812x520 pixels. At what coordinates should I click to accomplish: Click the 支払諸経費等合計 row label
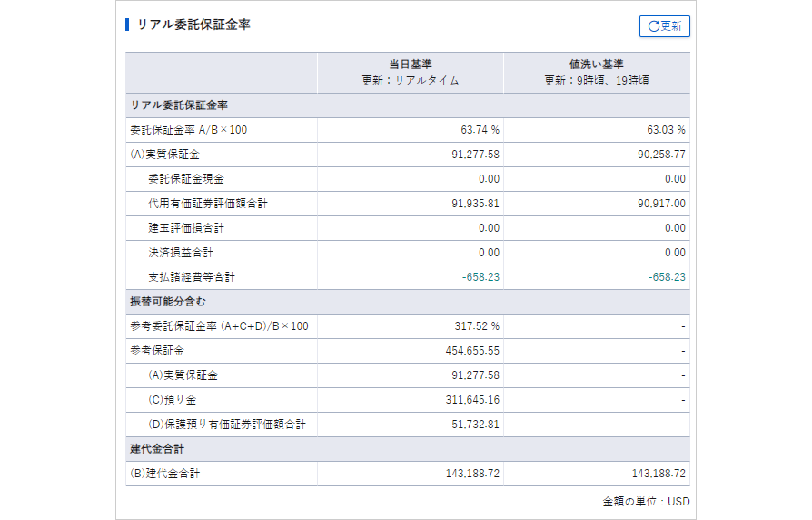[x=192, y=277]
